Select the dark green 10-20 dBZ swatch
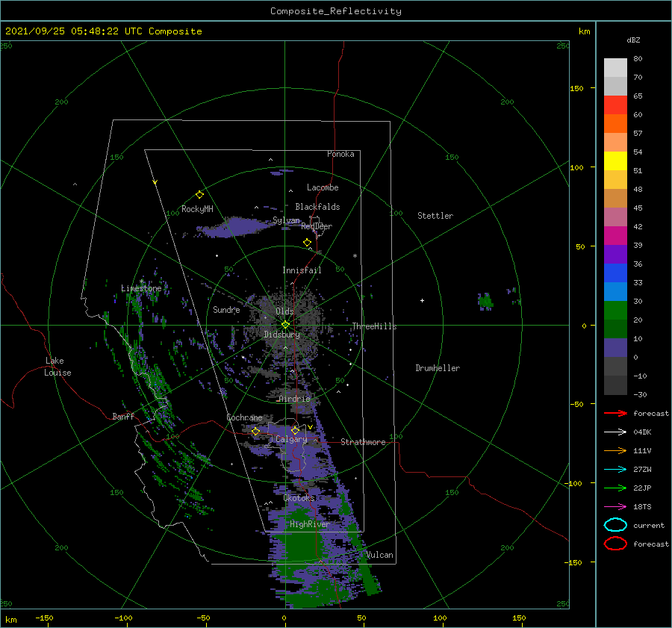This screenshot has height=628, width=672. pos(615,329)
